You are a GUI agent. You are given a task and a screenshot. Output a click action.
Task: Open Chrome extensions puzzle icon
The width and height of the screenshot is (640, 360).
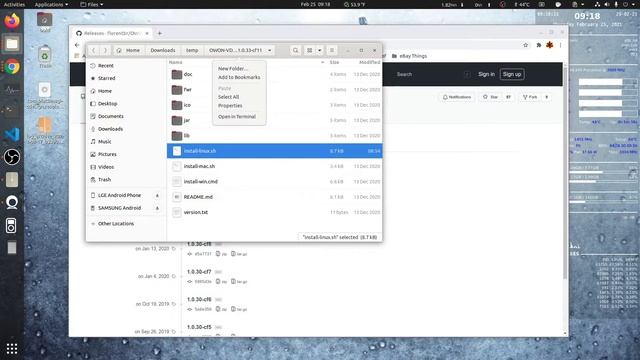pos(539,45)
